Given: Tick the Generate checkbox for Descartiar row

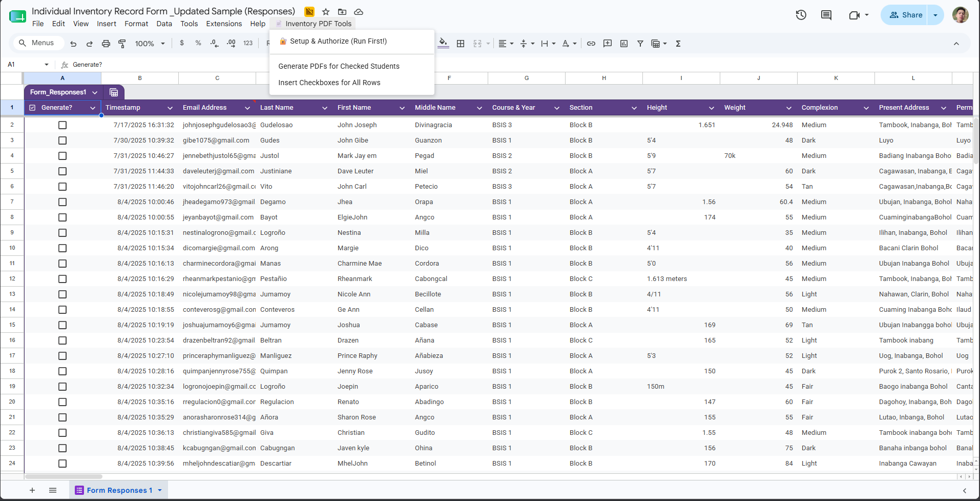Looking at the screenshot, I should (62, 464).
